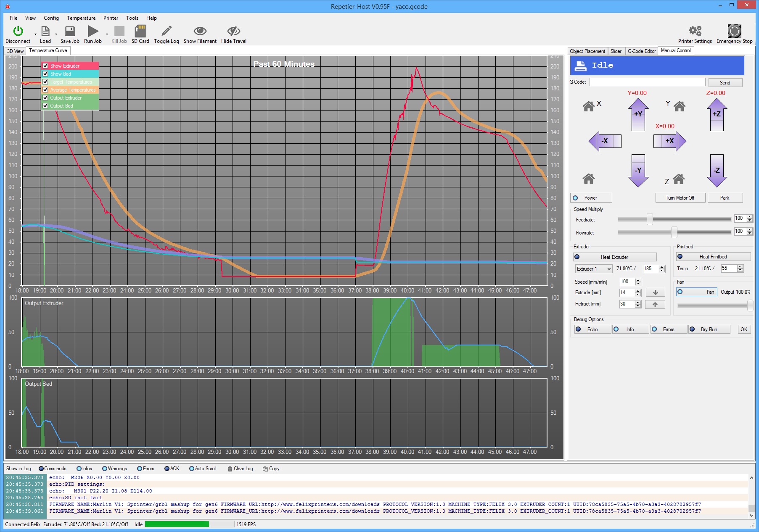Expand the Disconnect dropdown arrow
The width and height of the screenshot is (759, 532).
[x=35, y=34]
